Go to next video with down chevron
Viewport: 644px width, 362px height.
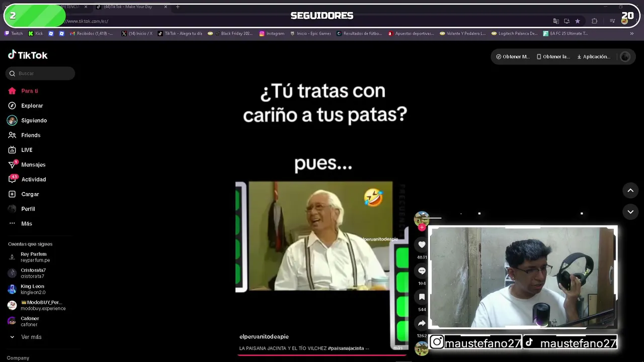(630, 212)
